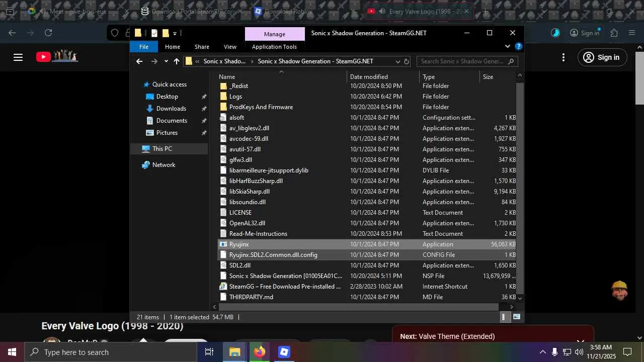The height and width of the screenshot is (362, 644).
Task: Click the Properties checkmark icon in Explorer title bar
Action: tap(154, 33)
